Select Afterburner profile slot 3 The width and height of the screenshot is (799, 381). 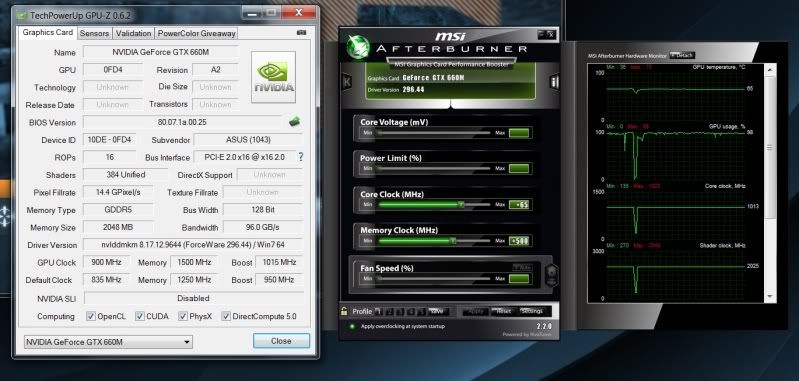click(401, 311)
